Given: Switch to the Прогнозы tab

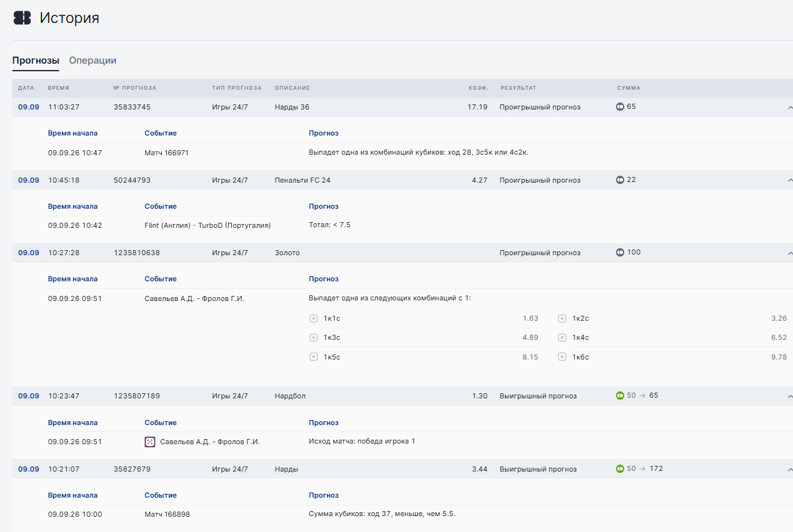Looking at the screenshot, I should [36, 60].
